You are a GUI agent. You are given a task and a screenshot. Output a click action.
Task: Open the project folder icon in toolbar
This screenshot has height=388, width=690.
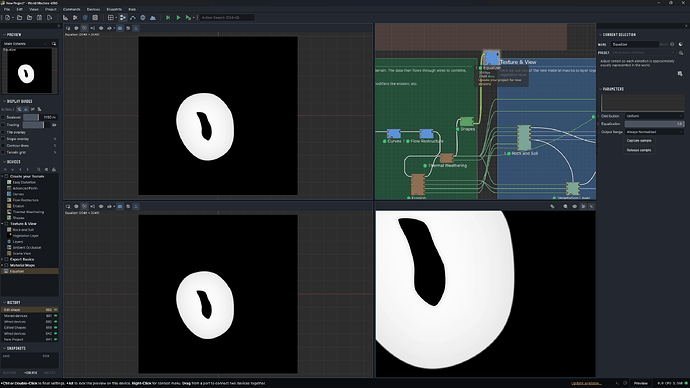coord(19,18)
